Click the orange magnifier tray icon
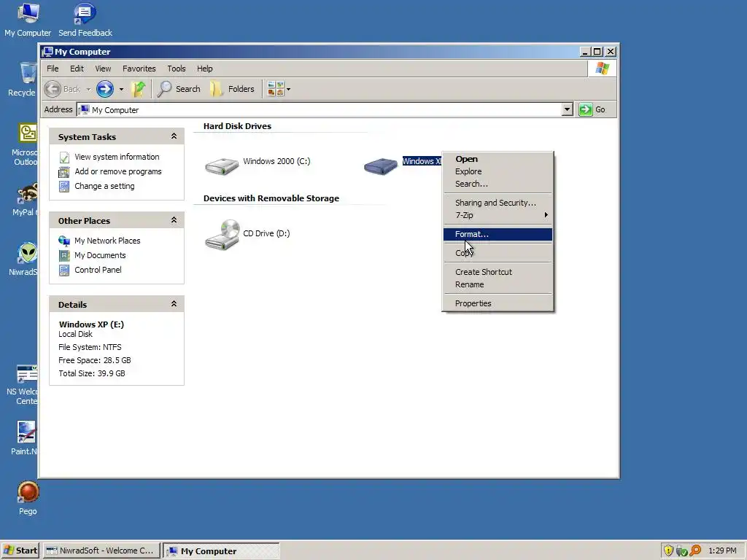Image resolution: width=747 pixels, height=560 pixels. point(695,551)
